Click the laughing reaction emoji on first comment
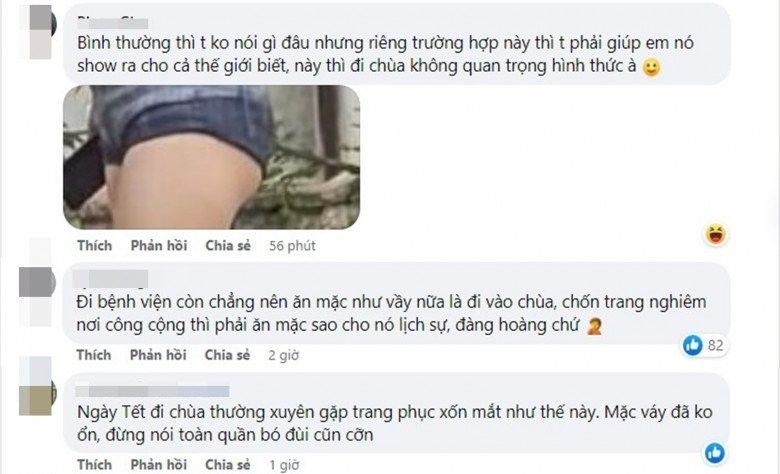The width and height of the screenshot is (780, 474). click(716, 234)
